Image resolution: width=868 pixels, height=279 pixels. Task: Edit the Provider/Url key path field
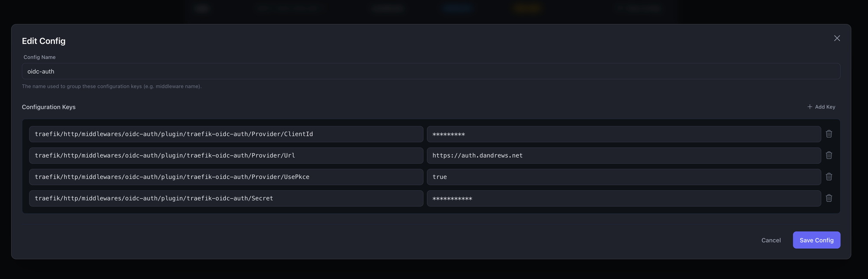pos(226,155)
